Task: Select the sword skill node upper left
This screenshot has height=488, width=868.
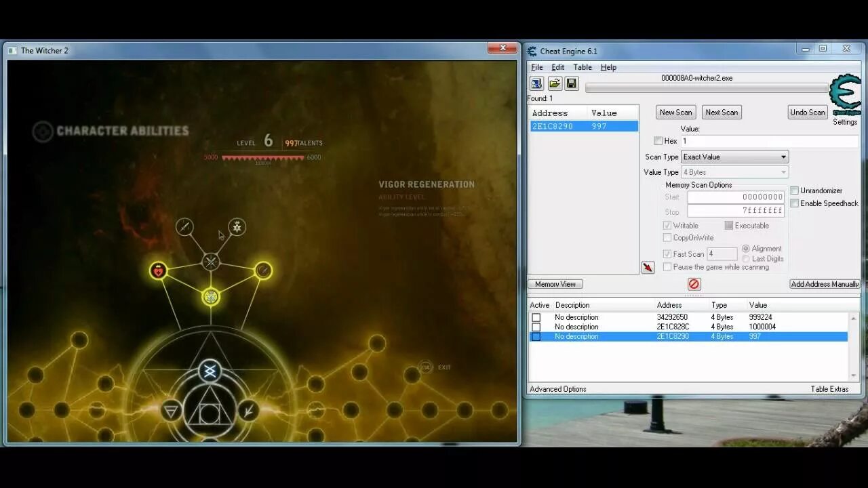Action: coord(184,226)
